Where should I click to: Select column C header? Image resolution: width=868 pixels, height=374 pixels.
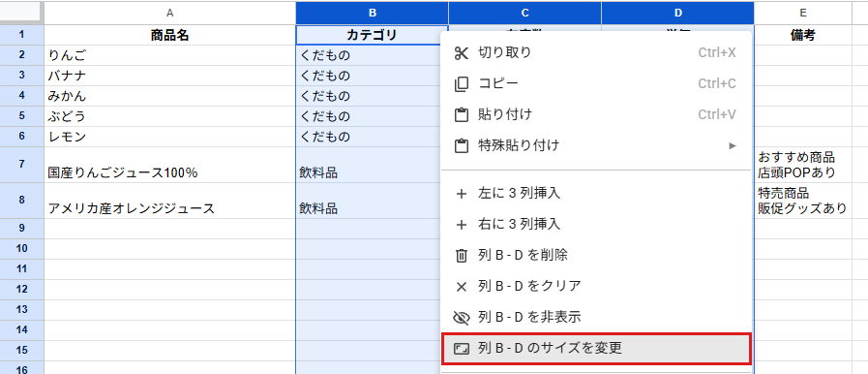click(x=524, y=13)
